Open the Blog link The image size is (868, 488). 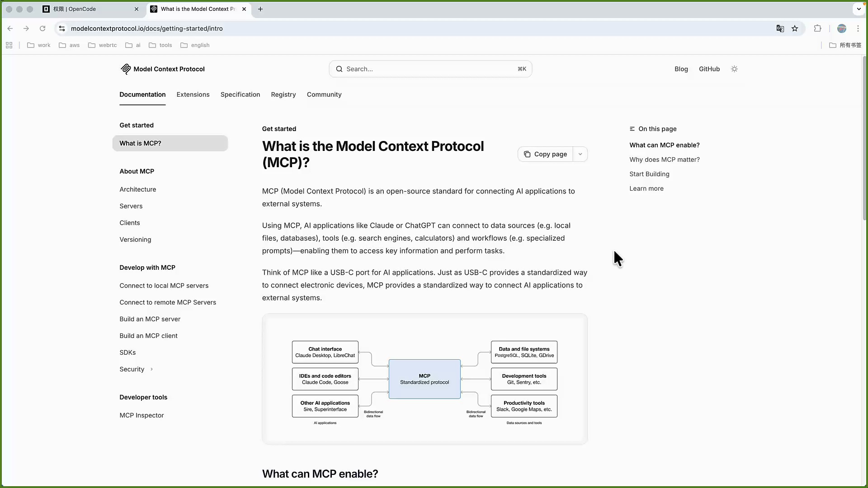click(x=681, y=69)
